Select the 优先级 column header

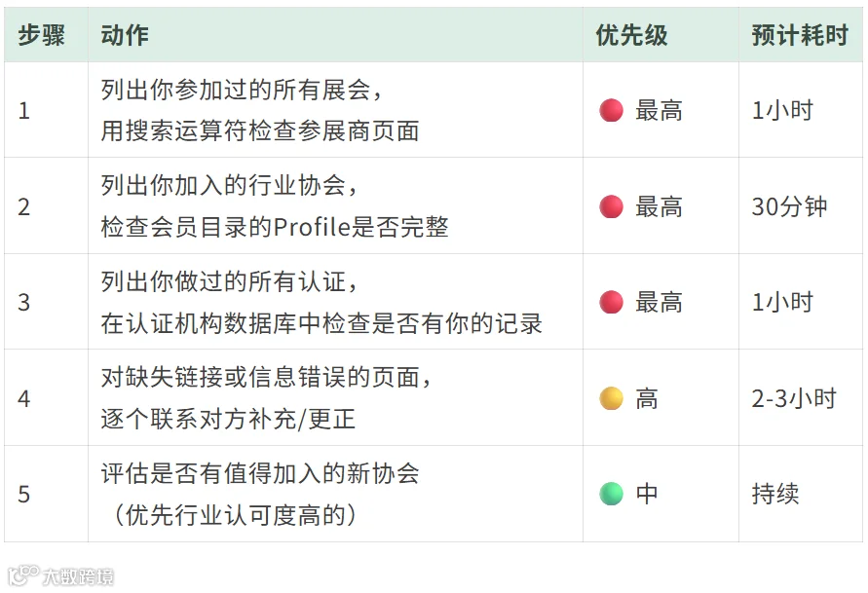tap(631, 35)
